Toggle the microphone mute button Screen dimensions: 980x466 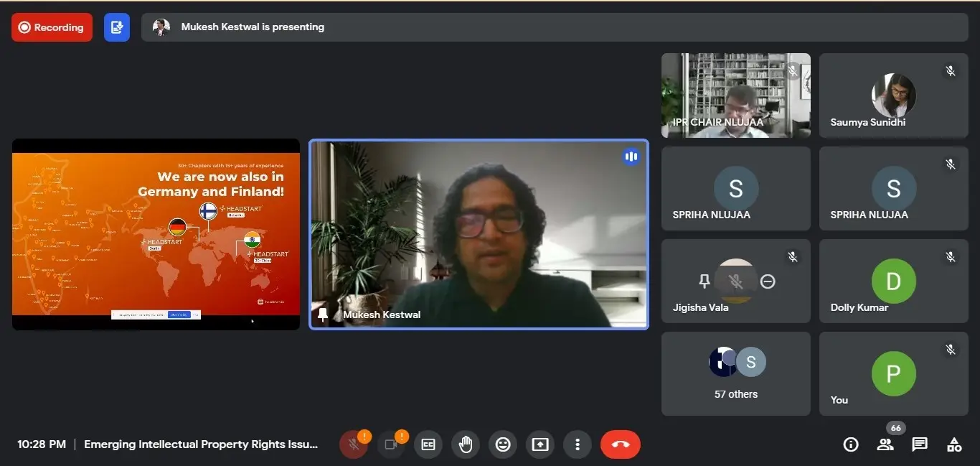click(x=353, y=444)
